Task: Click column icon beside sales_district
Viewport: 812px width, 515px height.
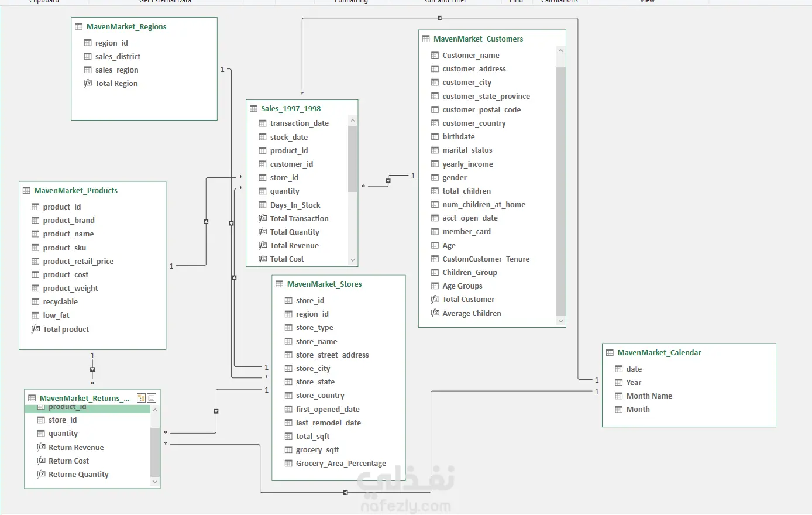Action: pyautogui.click(x=88, y=56)
